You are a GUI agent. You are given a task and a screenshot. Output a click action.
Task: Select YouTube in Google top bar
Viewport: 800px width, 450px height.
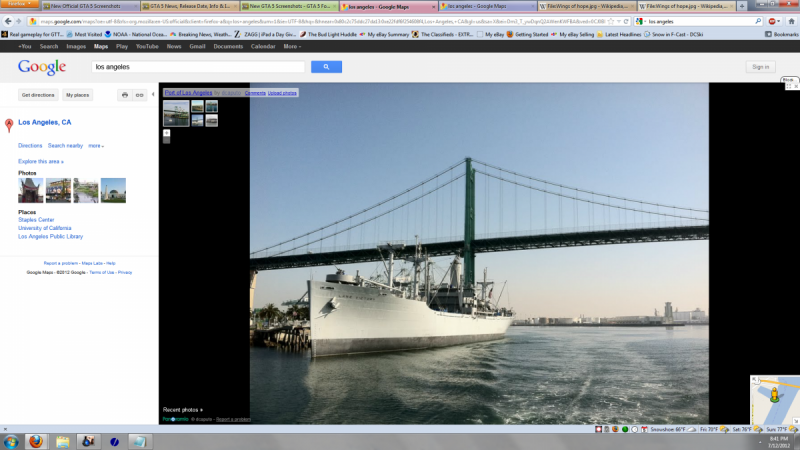point(147,46)
